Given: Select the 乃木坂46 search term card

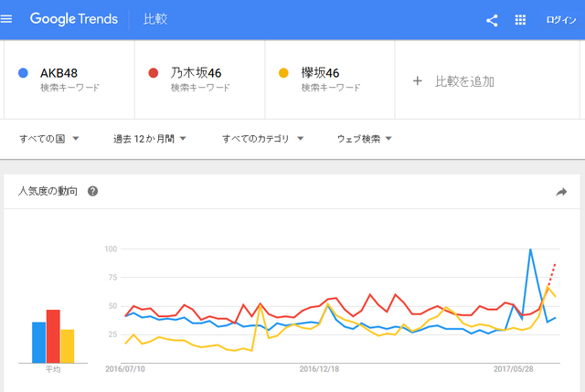Looking at the screenshot, I should coord(199,79).
